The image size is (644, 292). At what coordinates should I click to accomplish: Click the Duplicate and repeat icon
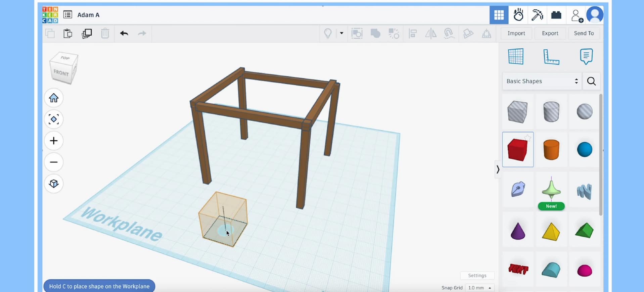coord(87,33)
